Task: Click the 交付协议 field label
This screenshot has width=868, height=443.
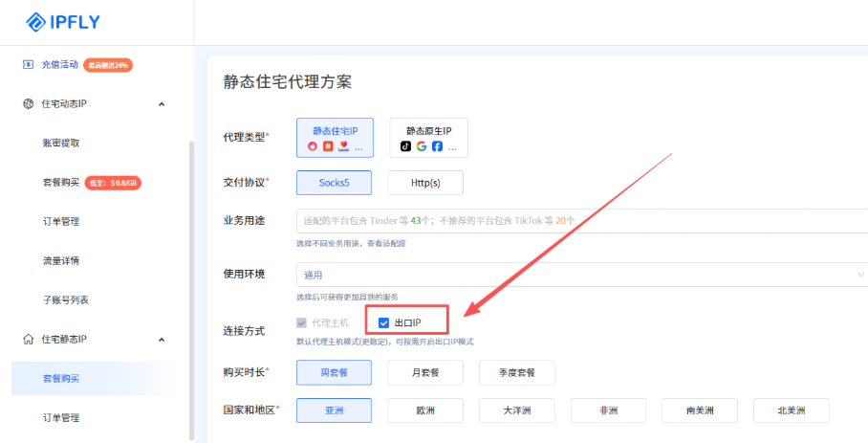Action: click(x=246, y=182)
